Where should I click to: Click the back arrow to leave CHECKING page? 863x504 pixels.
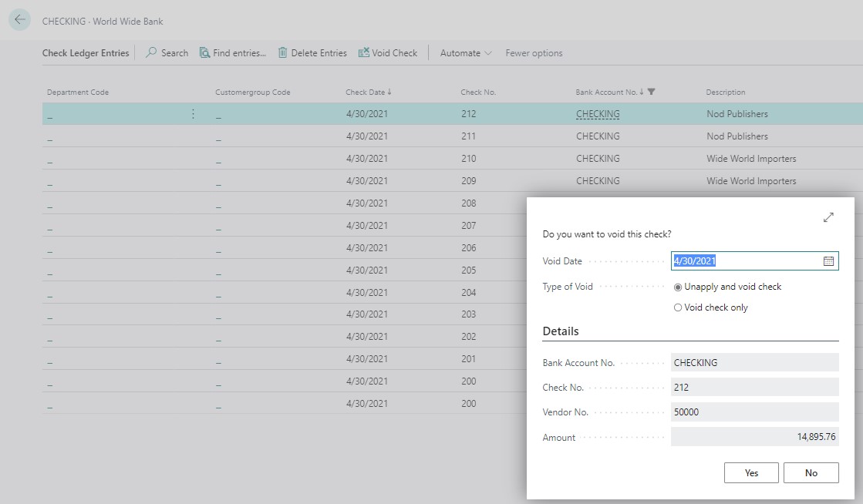[x=19, y=19]
